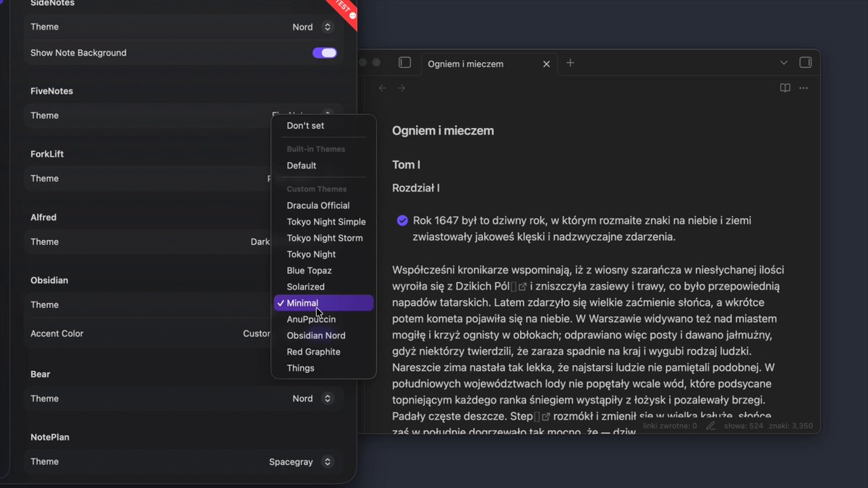Select Dracula Official from theme list
This screenshot has height=488, width=868.
(x=318, y=205)
